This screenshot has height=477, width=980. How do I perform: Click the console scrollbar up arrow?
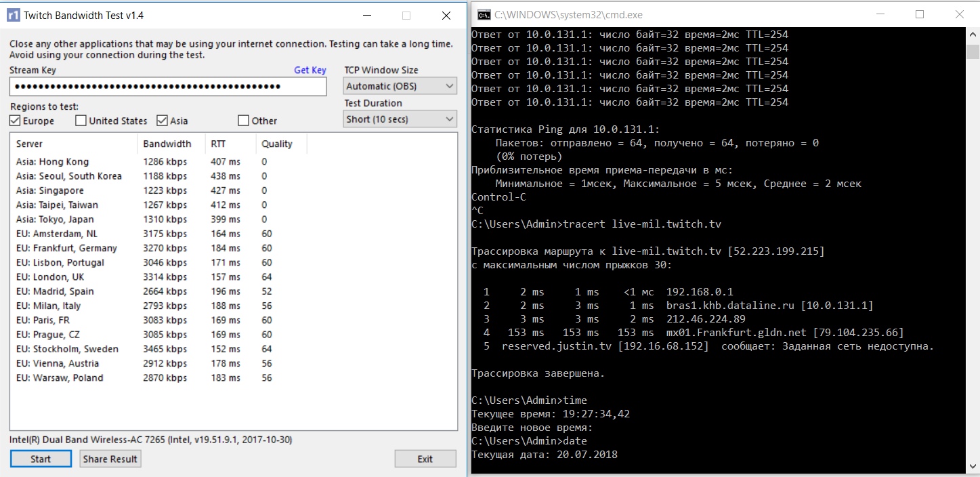pyautogui.click(x=973, y=35)
